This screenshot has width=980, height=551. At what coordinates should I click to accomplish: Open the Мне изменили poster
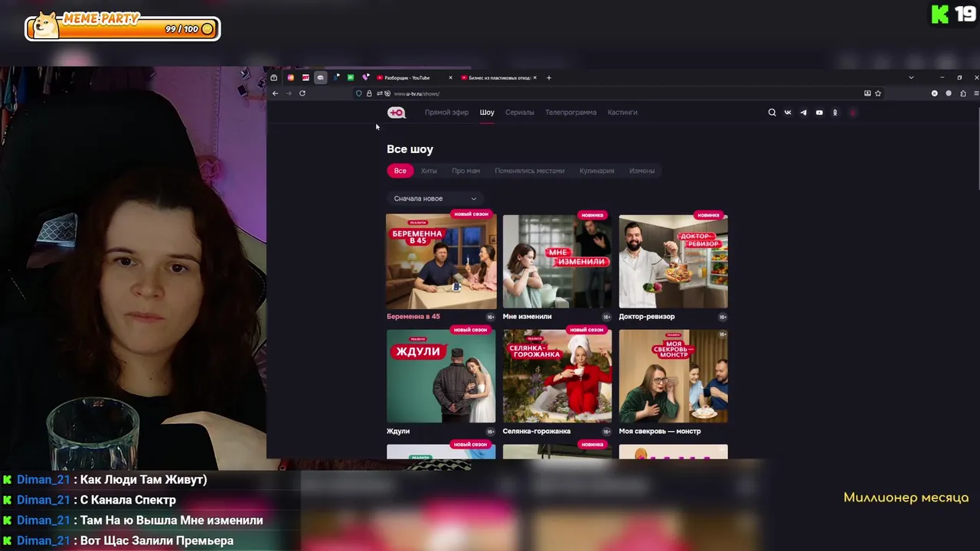click(557, 261)
